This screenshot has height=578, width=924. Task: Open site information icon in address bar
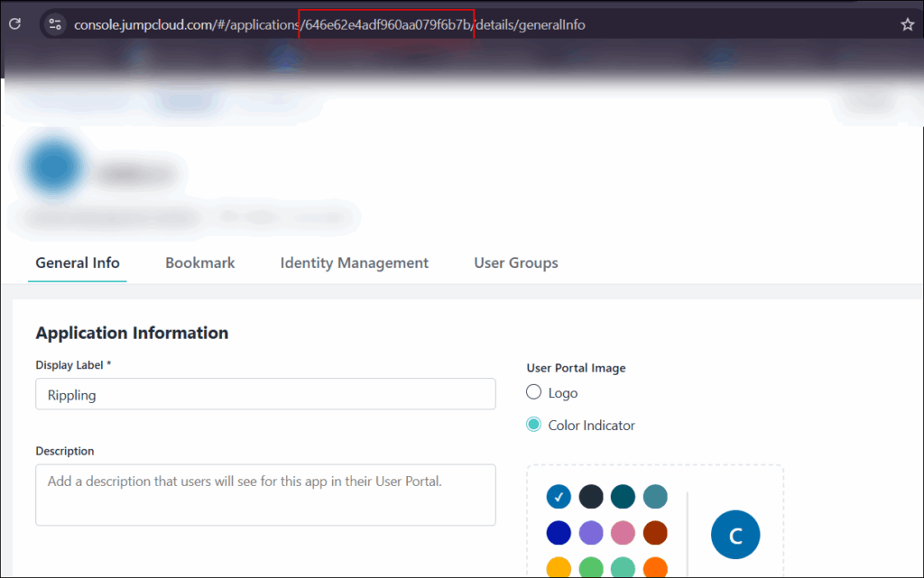(55, 24)
